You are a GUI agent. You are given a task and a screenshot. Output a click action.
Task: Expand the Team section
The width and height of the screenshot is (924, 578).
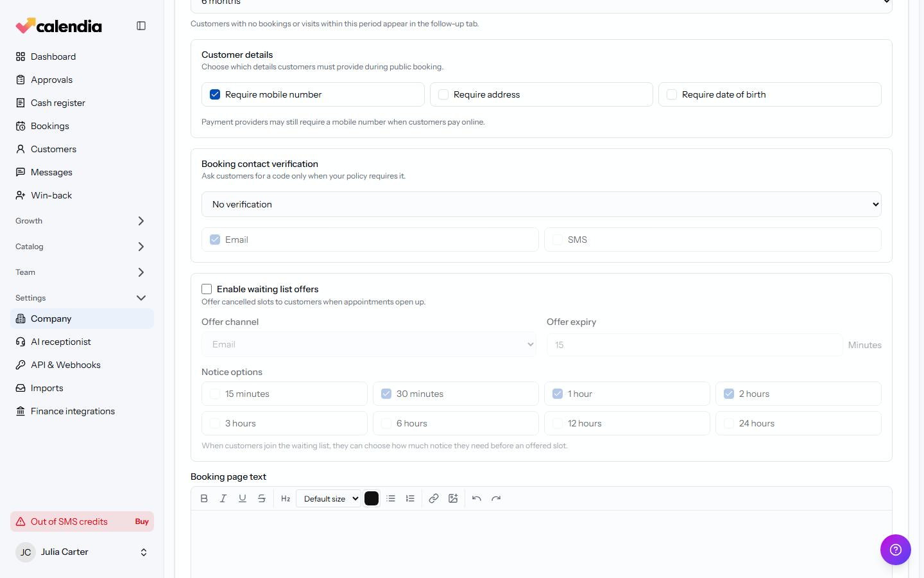point(82,272)
